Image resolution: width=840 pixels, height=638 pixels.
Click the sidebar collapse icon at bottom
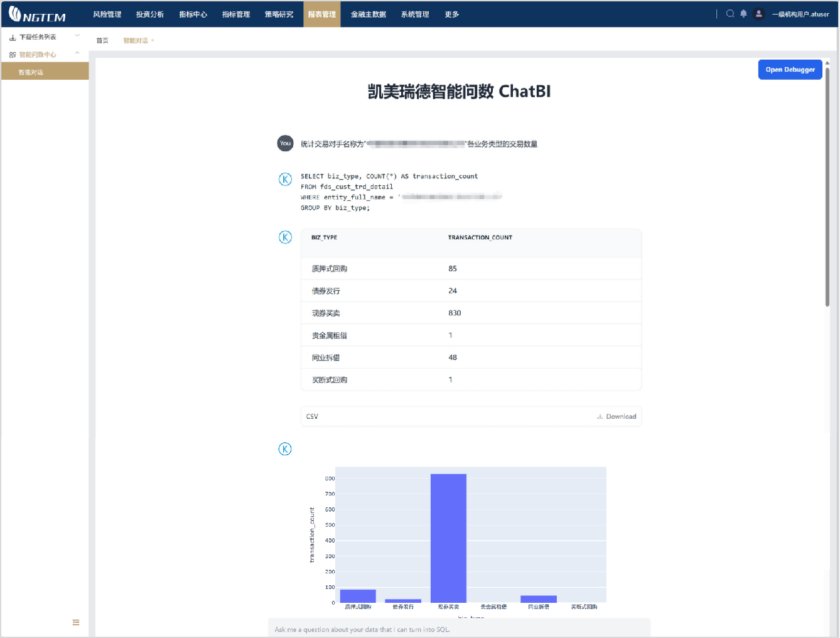point(76,622)
